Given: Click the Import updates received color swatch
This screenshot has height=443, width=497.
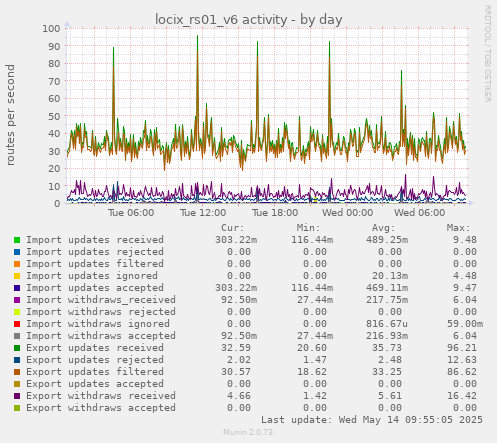Looking at the screenshot, I should pos(17,240).
